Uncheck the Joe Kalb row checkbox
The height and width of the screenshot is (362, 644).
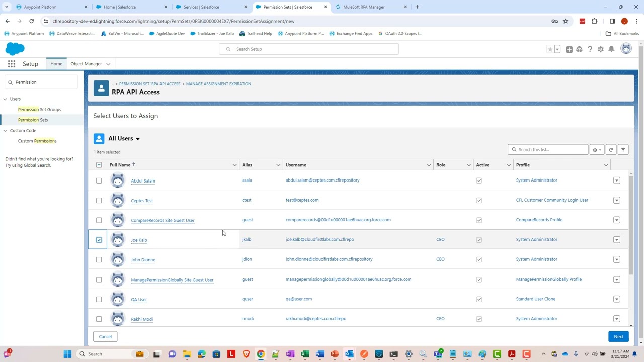(99, 240)
